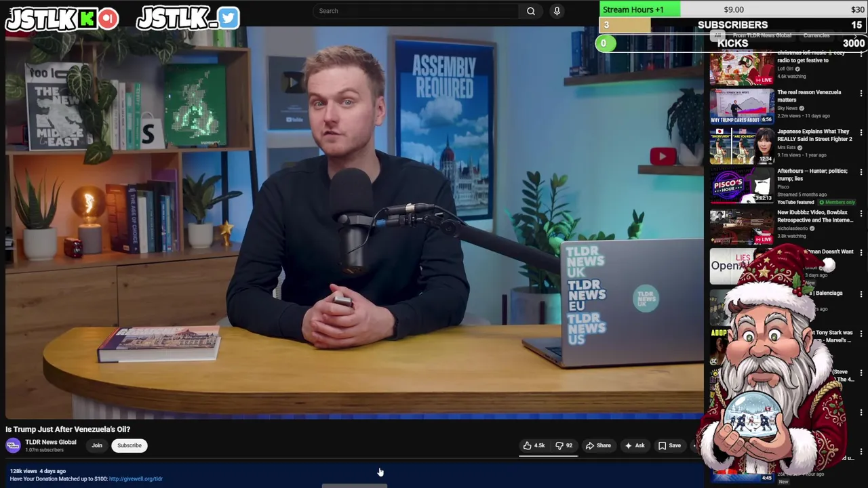Click the 'Is Trump Just After Venezuela's Oil?' title
Screen dimensions: 868x488
pos(68,429)
